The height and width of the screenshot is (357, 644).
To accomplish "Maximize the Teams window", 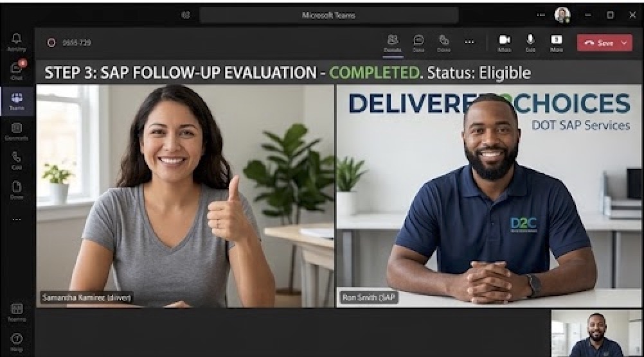I will 611,15.
